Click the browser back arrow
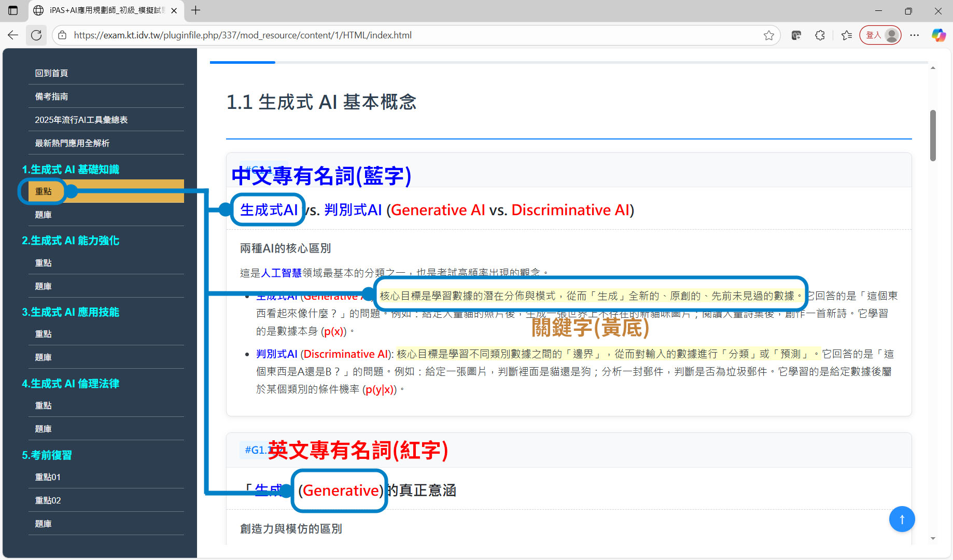The image size is (953, 560). 13,35
